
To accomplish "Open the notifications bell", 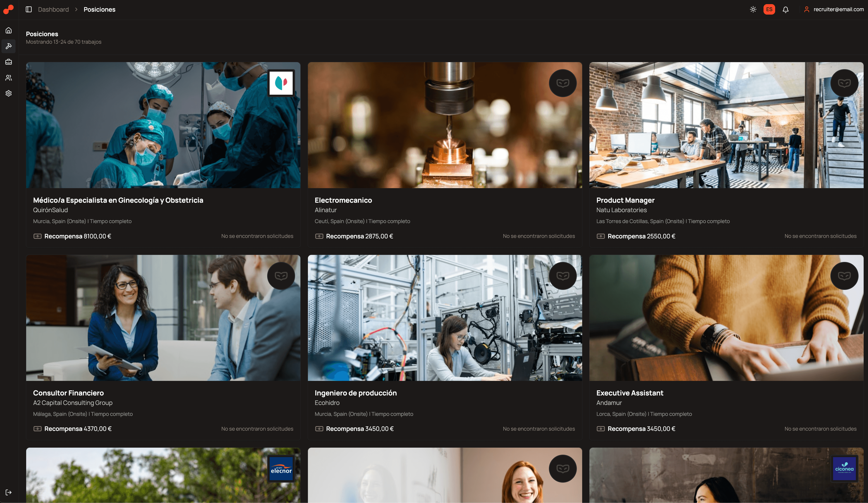I will click(x=785, y=10).
